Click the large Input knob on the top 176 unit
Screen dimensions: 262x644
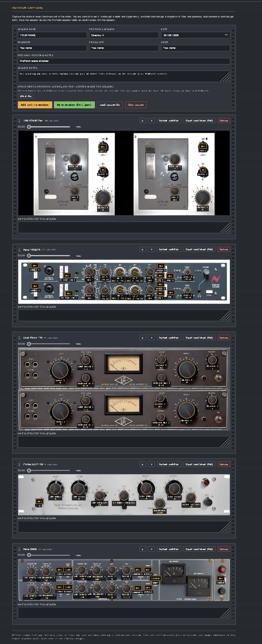(60, 371)
